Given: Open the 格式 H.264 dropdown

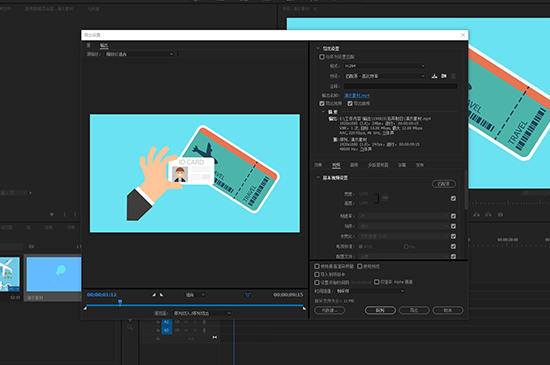Looking at the screenshot, I should [x=384, y=66].
